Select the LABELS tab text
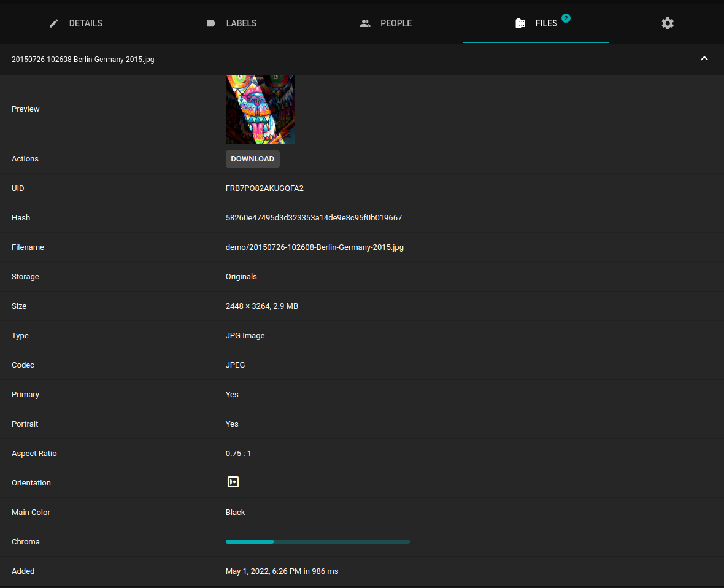 pyautogui.click(x=241, y=23)
